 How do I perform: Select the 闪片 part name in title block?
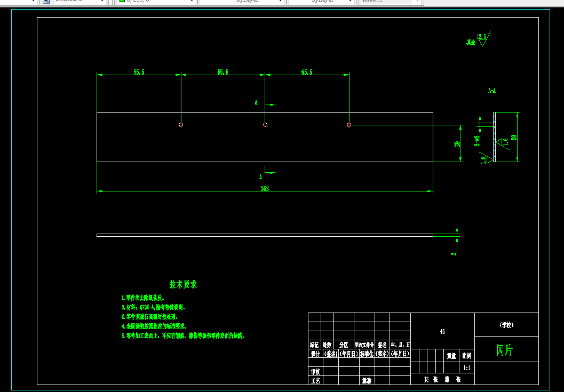[x=504, y=350]
